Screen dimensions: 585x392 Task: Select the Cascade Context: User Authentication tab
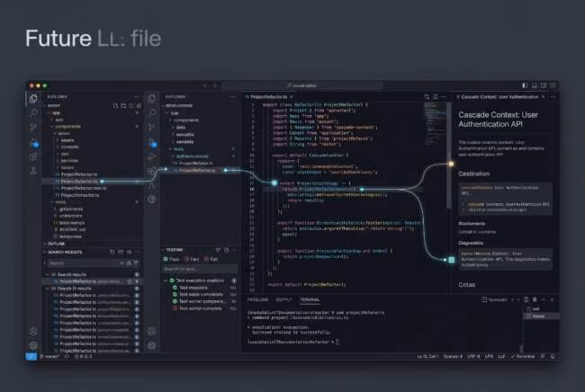point(499,97)
